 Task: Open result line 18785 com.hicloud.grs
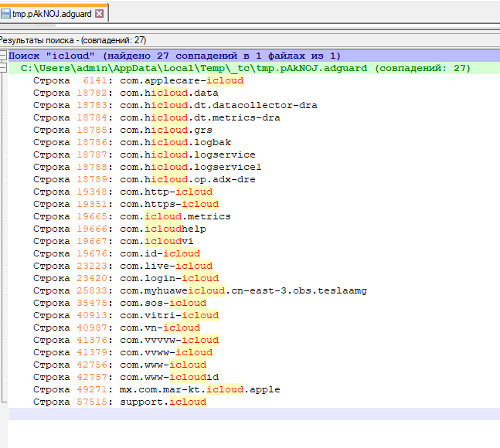point(122,130)
